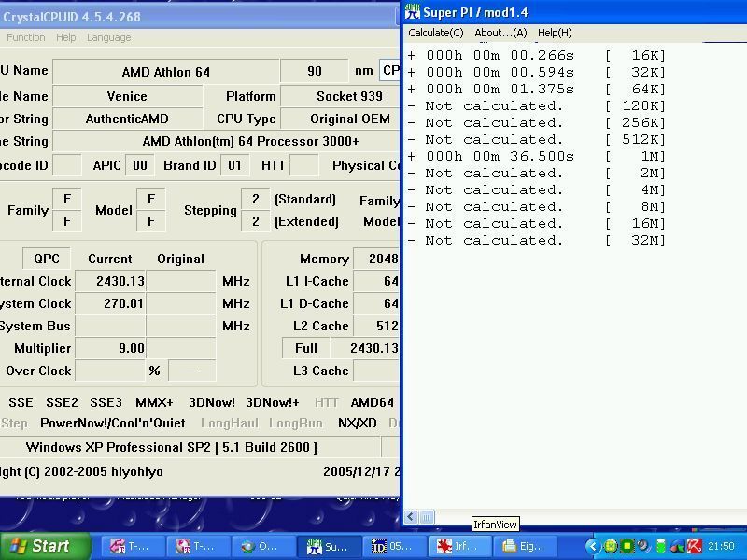Screen dimensions: 747x560
Task: Click the QPC button in CrystalCPUID
Action: point(47,259)
